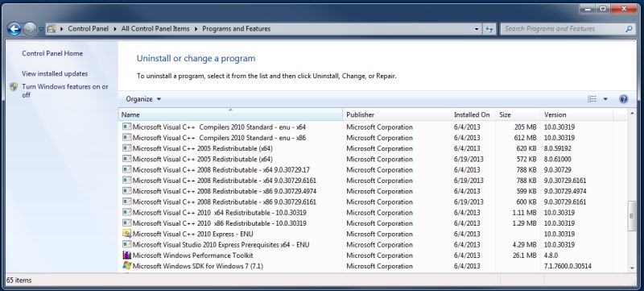Screen dimensions: 644x291
Task: Click icon of 2008 Redistributable x86 9.0.30729.4974
Action: tap(127, 191)
